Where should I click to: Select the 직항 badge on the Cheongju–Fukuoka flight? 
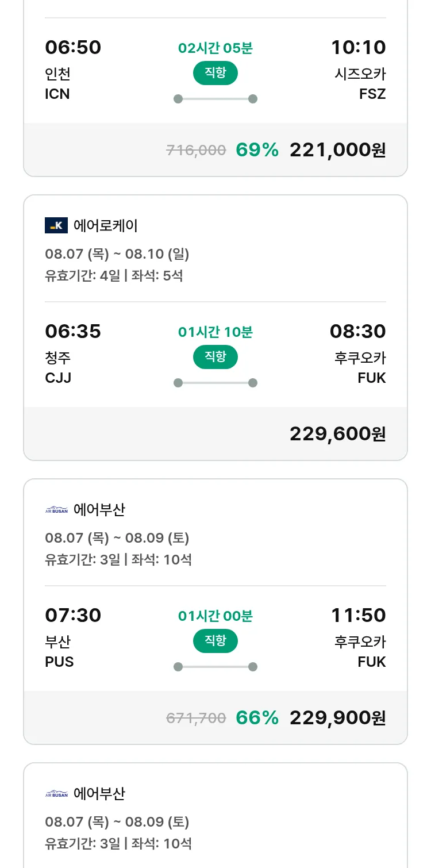[215, 357]
